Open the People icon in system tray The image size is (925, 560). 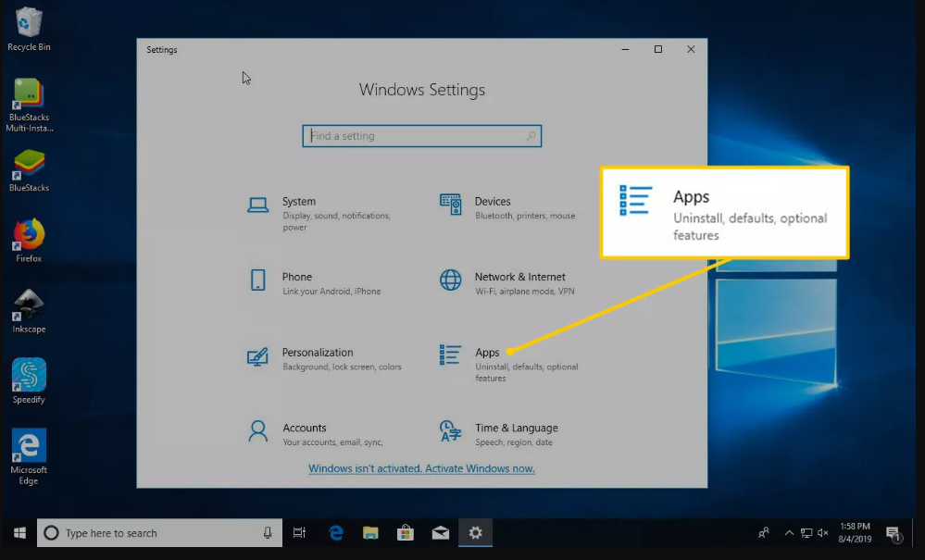coord(763,533)
